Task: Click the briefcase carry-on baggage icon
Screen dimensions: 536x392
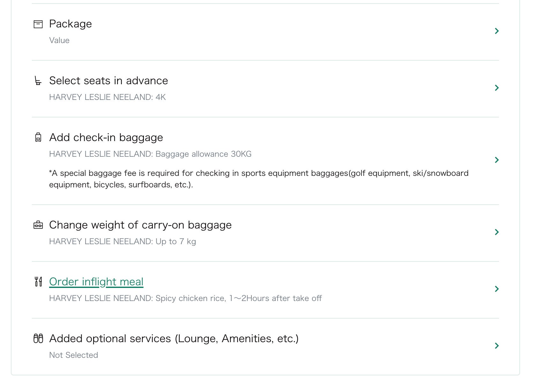Action: click(x=39, y=225)
